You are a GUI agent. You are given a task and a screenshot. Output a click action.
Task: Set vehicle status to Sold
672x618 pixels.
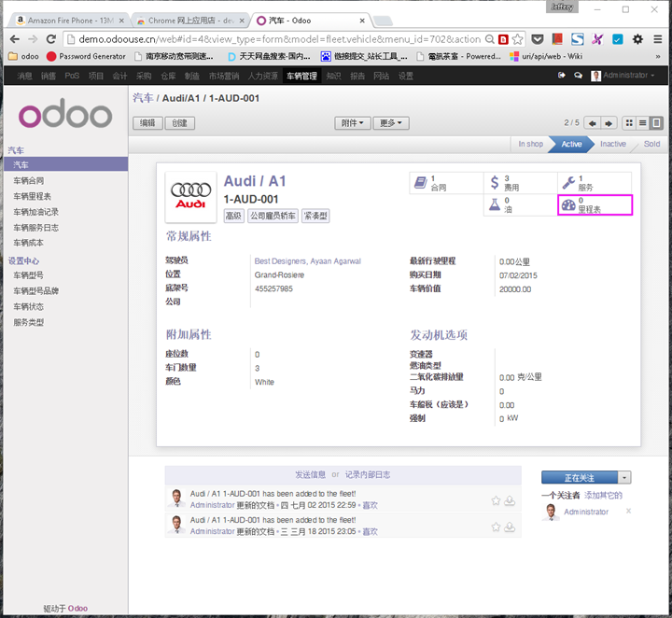pyautogui.click(x=651, y=144)
